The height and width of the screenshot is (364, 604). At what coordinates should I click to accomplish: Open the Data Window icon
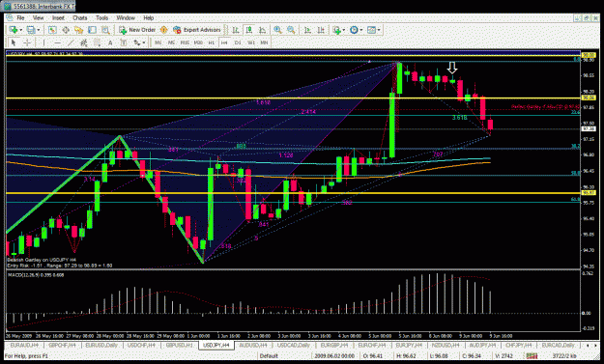point(66,30)
